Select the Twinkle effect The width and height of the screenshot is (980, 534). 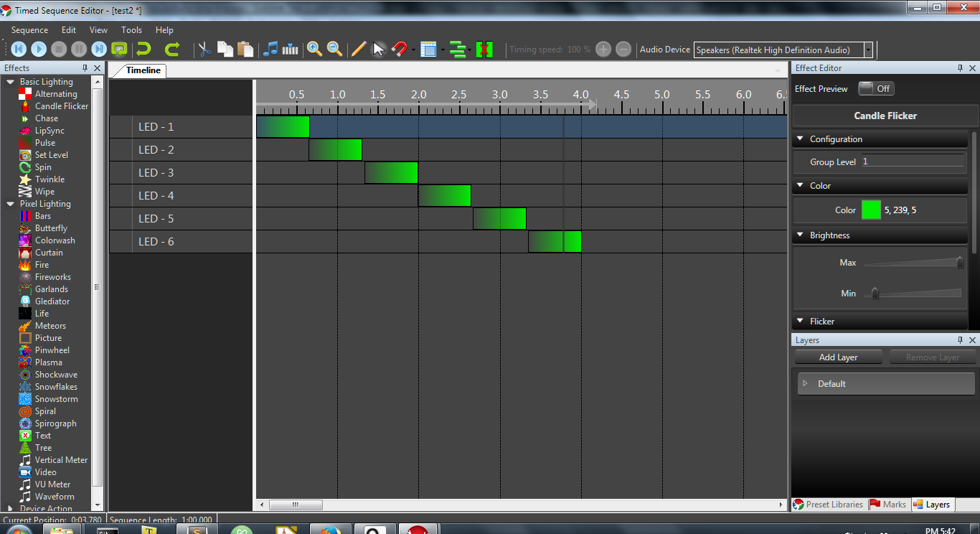(x=50, y=179)
